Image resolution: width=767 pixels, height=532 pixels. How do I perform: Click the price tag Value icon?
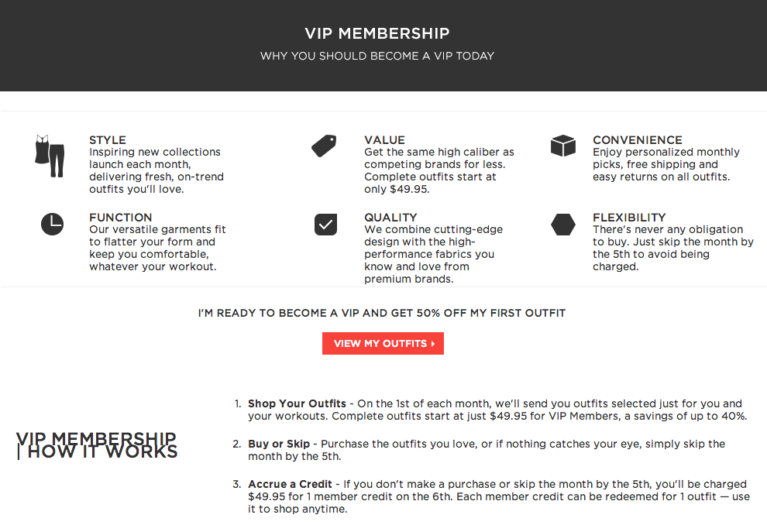coord(324,146)
